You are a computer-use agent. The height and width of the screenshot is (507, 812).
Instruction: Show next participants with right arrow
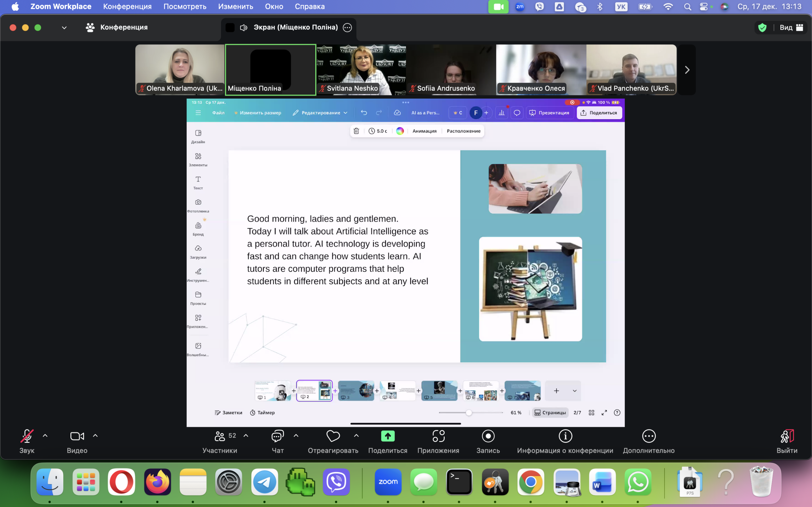pyautogui.click(x=687, y=70)
